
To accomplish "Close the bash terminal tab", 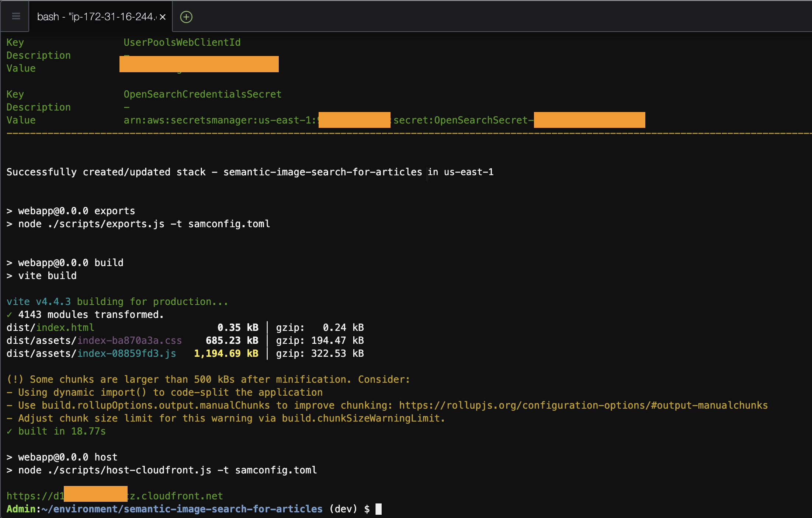I will coord(163,17).
